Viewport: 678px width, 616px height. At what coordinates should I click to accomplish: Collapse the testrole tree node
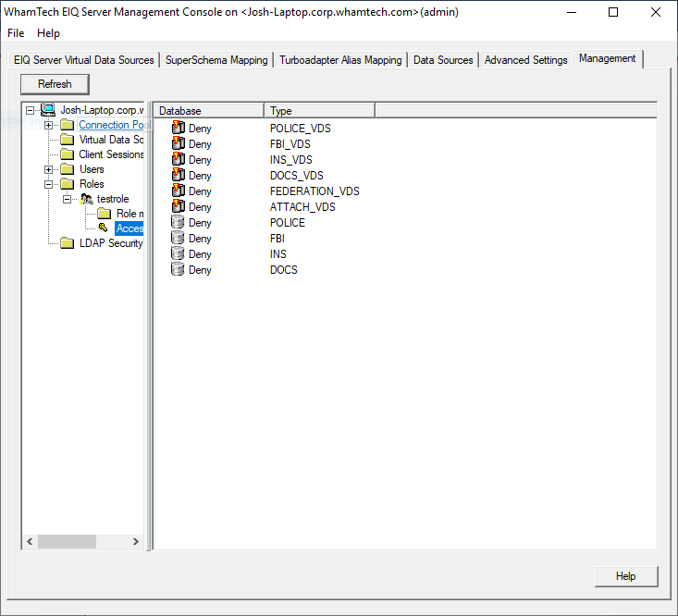pyautogui.click(x=68, y=199)
